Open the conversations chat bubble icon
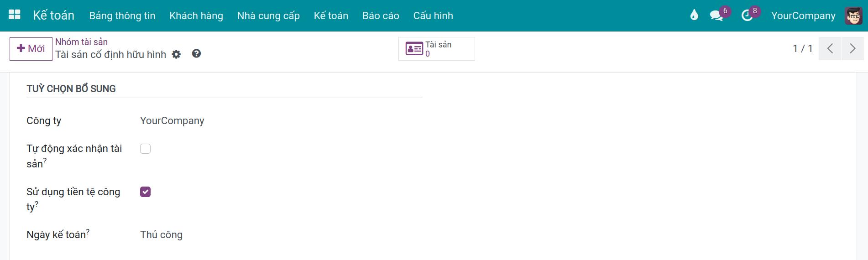The height and width of the screenshot is (260, 868). [x=716, y=16]
